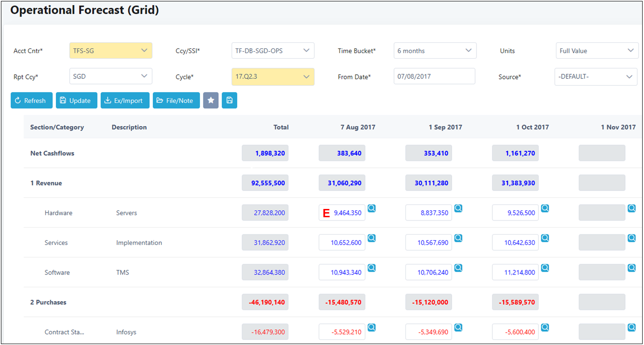Open magnifier for Software 1 Nov 2017
The height and width of the screenshot is (345, 644).
tap(632, 268)
